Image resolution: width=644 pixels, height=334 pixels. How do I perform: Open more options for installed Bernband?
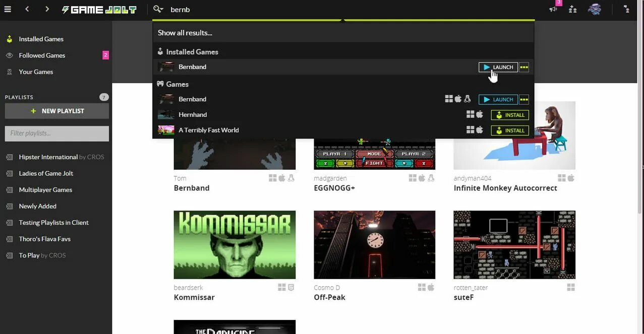click(524, 67)
